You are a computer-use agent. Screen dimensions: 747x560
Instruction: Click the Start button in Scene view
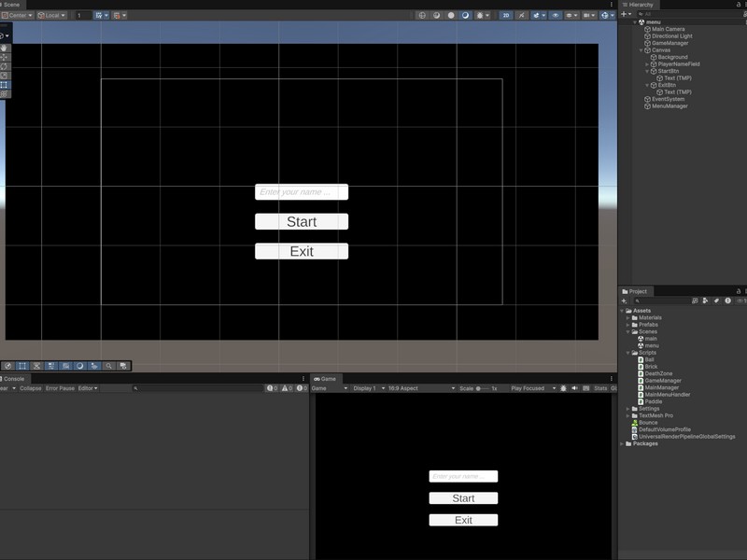click(302, 222)
